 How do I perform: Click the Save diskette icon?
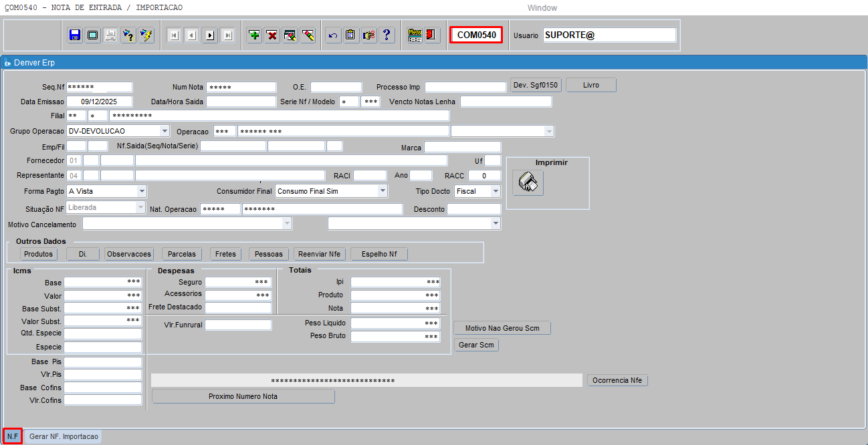[x=74, y=35]
